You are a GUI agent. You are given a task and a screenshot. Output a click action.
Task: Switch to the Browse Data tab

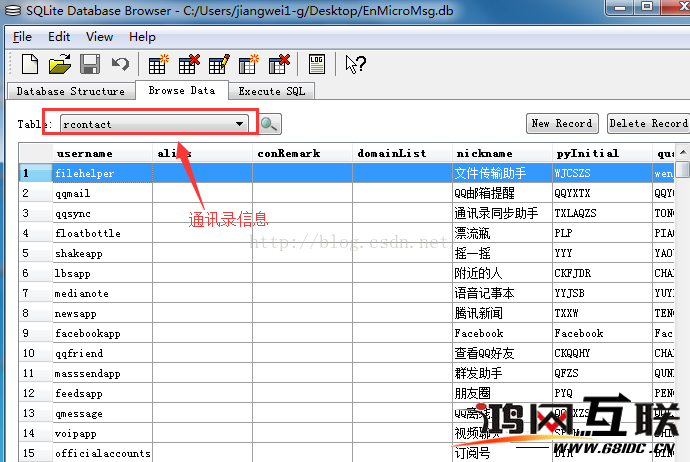(182, 90)
